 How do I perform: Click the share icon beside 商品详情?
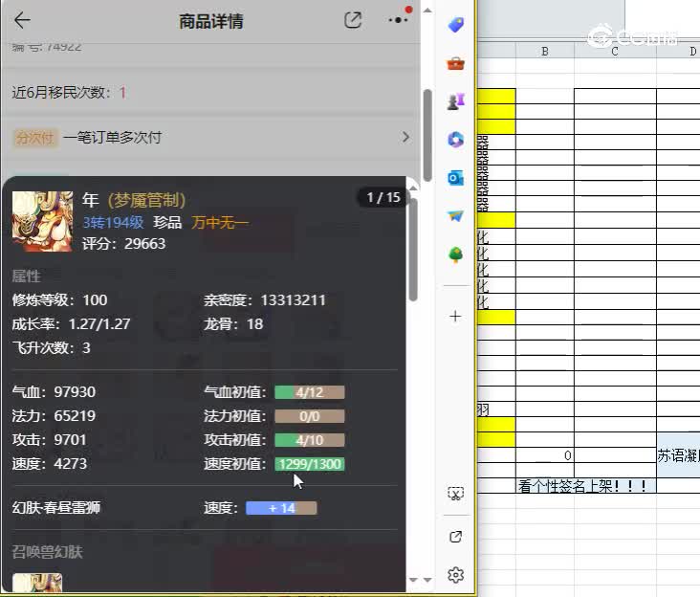pyautogui.click(x=353, y=20)
